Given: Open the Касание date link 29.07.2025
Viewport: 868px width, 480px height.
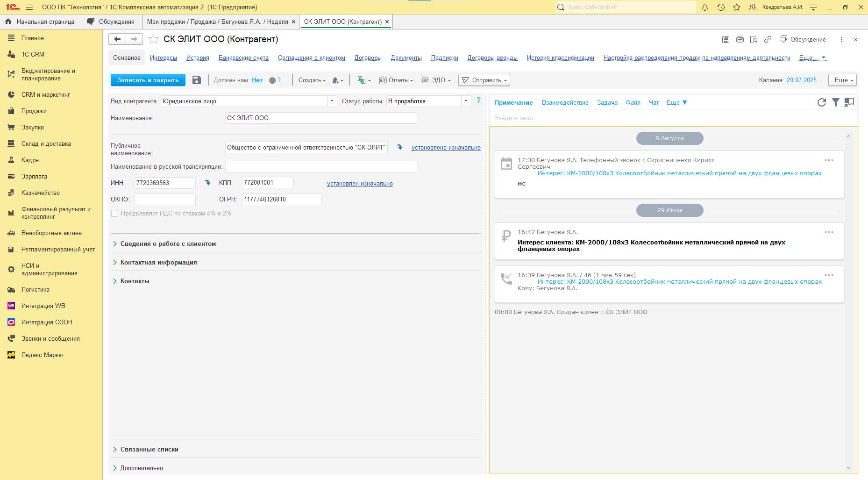Looking at the screenshot, I should (801, 80).
